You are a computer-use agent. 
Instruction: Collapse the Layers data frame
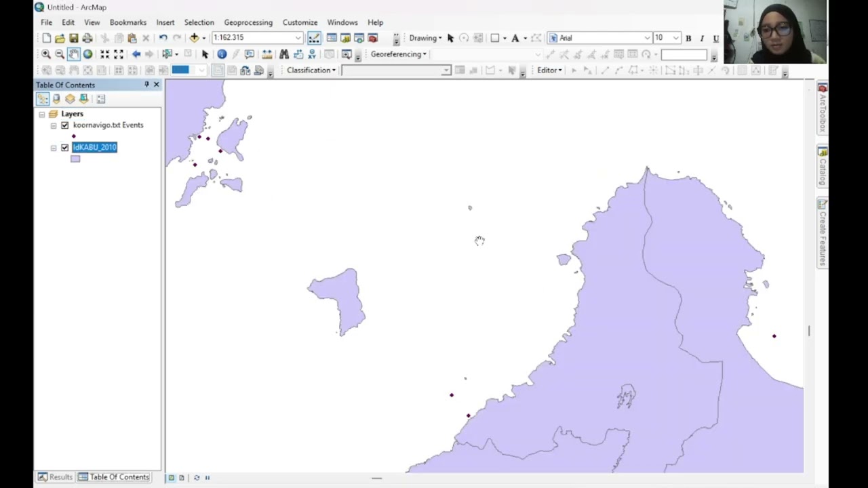click(x=42, y=115)
